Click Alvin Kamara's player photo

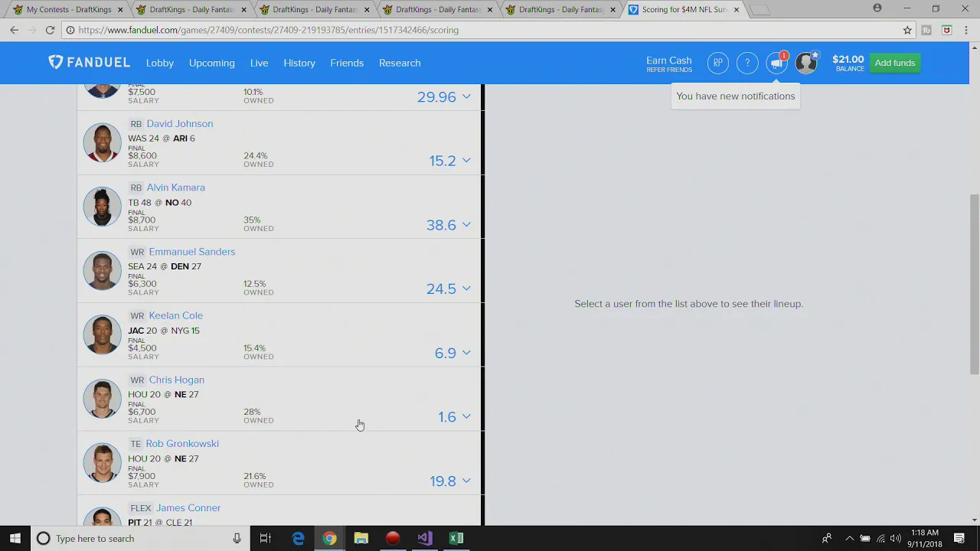tap(103, 207)
